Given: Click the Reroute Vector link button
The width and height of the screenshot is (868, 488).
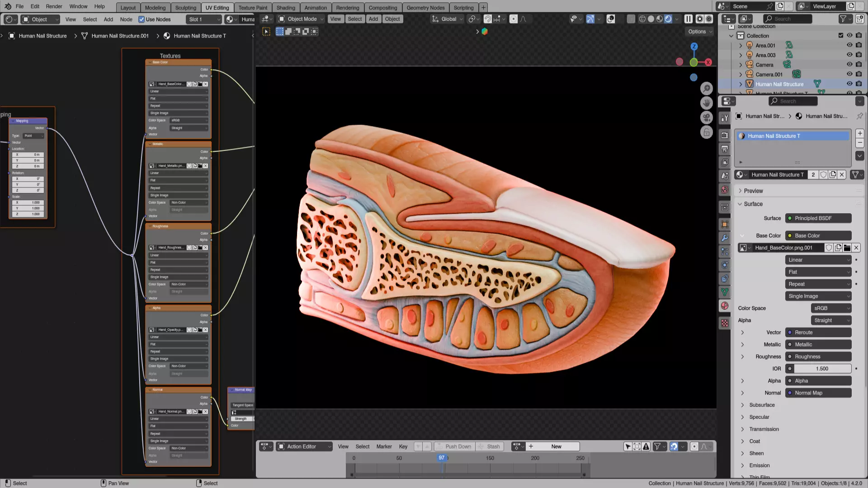Looking at the screenshot, I should point(818,333).
